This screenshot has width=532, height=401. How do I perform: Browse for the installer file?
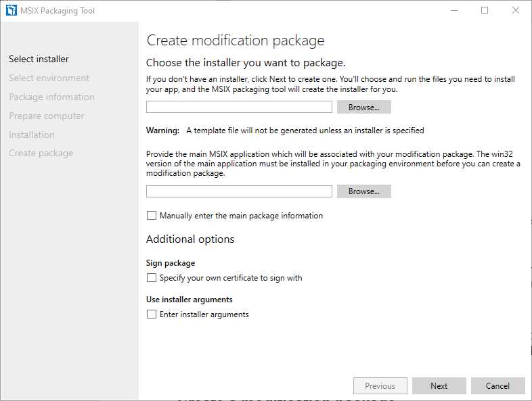pos(364,107)
